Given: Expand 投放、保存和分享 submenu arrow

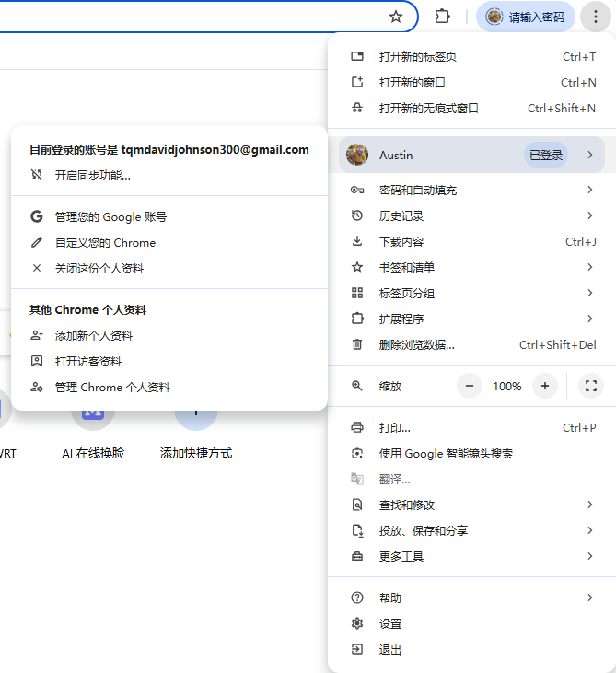Looking at the screenshot, I should point(590,530).
